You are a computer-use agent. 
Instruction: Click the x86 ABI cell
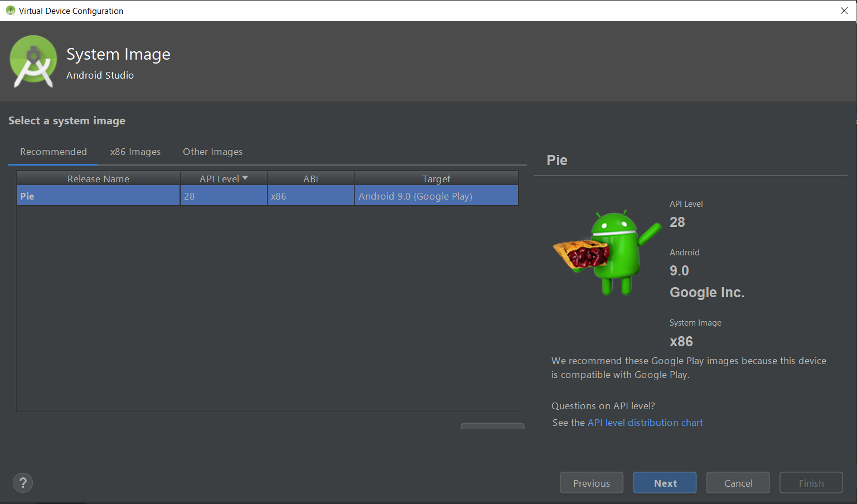(x=311, y=196)
